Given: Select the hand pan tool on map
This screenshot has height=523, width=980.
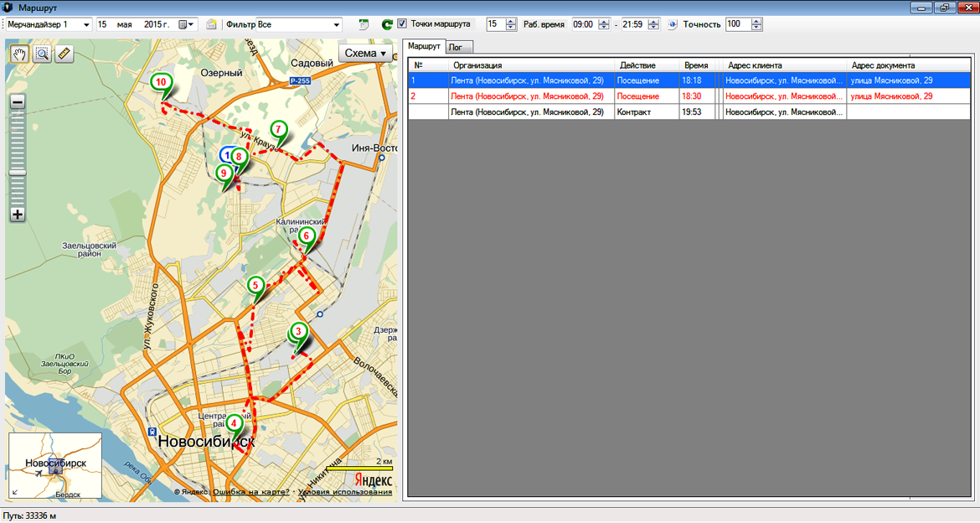Looking at the screenshot, I should coord(19,54).
